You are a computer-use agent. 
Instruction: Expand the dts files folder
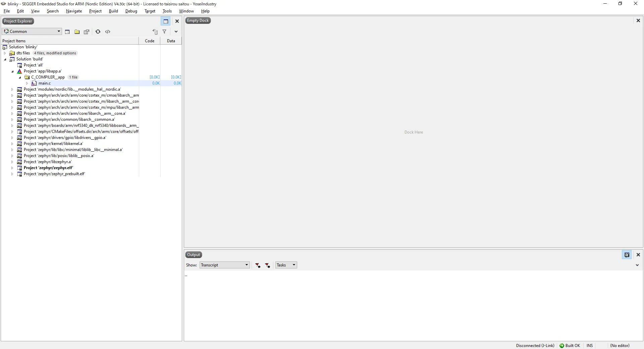coord(5,53)
